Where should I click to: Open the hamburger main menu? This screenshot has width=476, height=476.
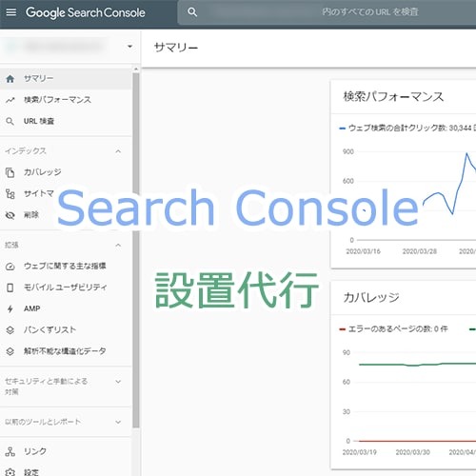click(11, 12)
